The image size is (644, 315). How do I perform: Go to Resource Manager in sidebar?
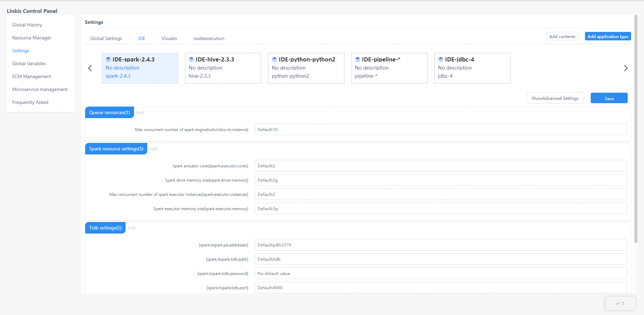coord(32,38)
